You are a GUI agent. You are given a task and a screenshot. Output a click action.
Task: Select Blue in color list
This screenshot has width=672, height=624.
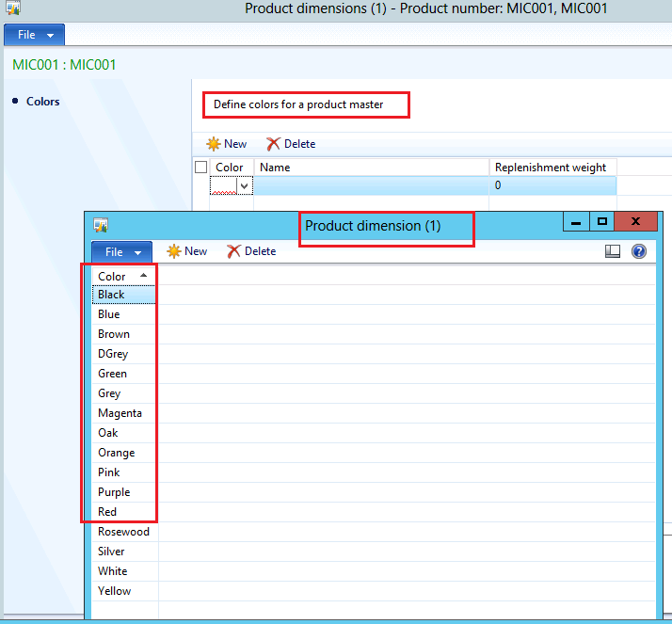[123, 314]
